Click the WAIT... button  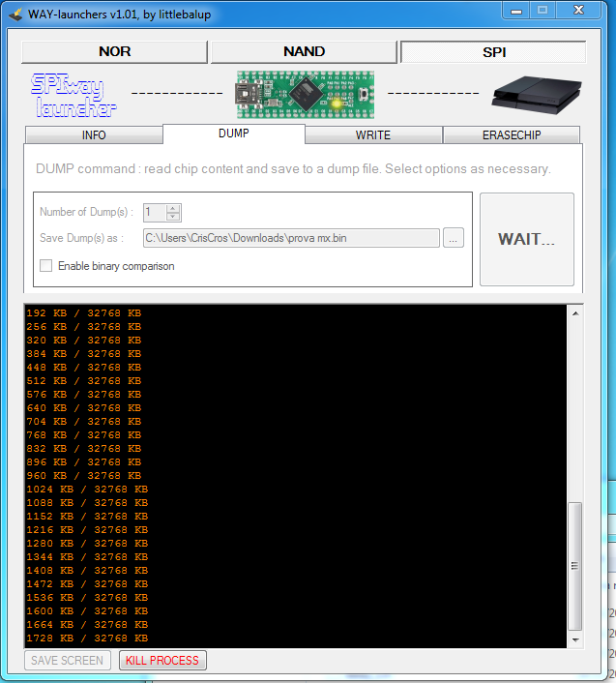point(526,239)
